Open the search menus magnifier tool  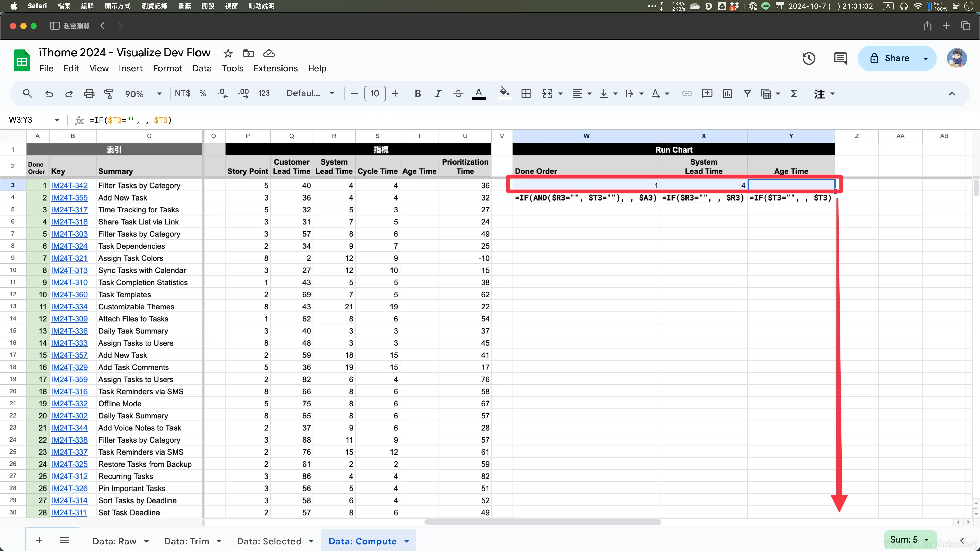tap(27, 94)
